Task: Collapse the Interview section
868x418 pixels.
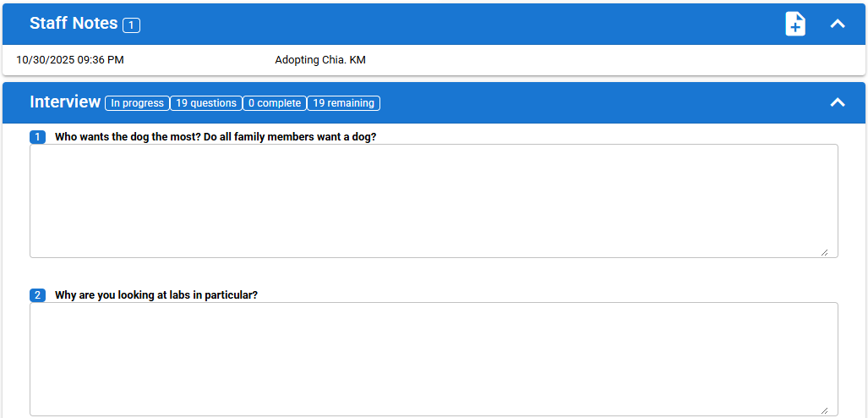Action: (x=837, y=102)
